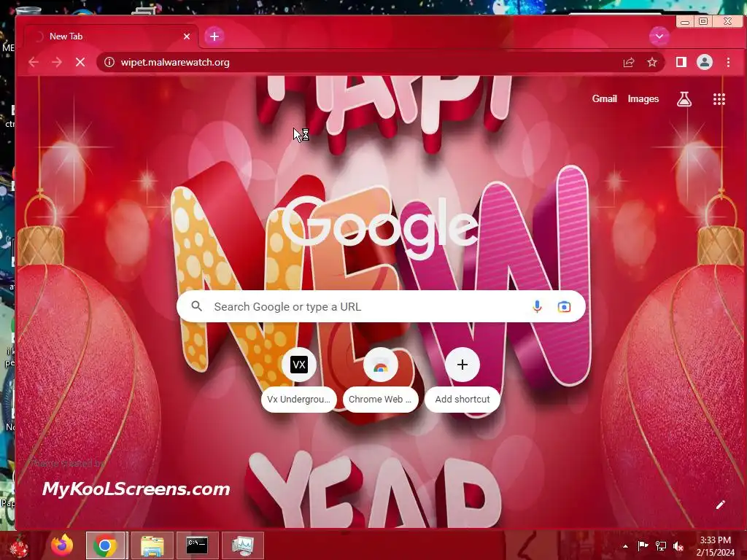
Task: Bookmark this tab with the star icon
Action: click(x=651, y=62)
